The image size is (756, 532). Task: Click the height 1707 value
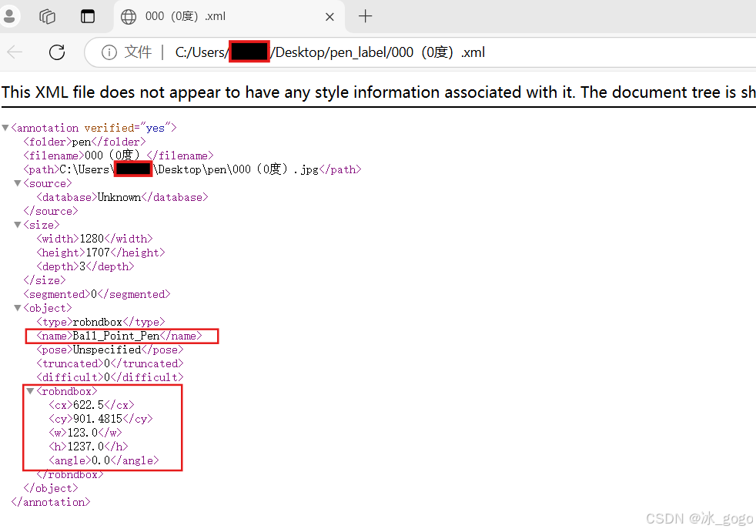click(98, 253)
